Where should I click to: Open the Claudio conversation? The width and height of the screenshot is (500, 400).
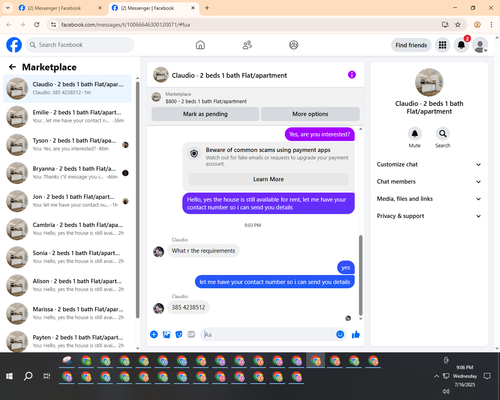coord(67,88)
